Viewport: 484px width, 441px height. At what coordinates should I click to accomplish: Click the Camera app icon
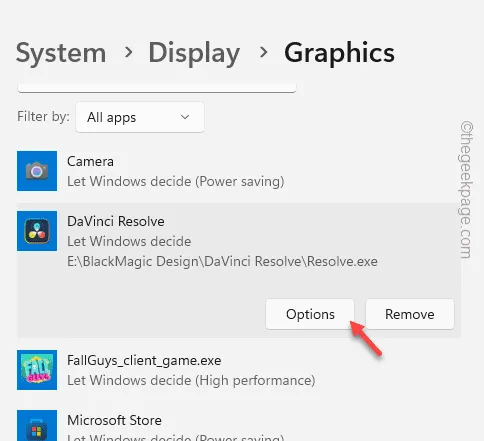(x=37, y=171)
